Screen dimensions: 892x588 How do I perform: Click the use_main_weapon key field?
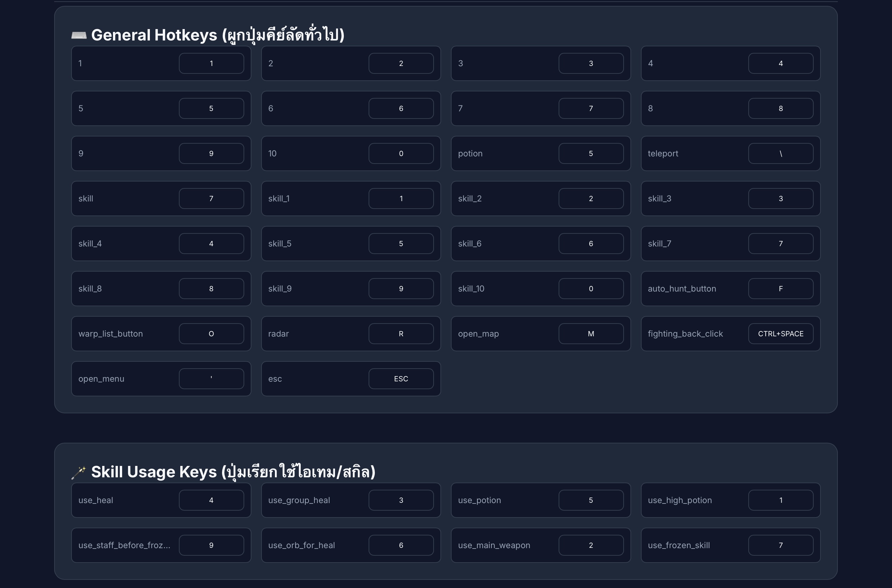tap(591, 545)
